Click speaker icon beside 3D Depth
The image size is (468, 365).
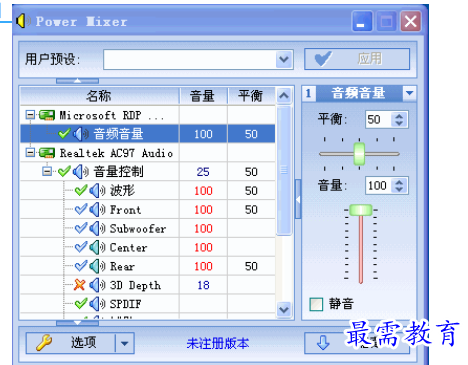coord(97,285)
